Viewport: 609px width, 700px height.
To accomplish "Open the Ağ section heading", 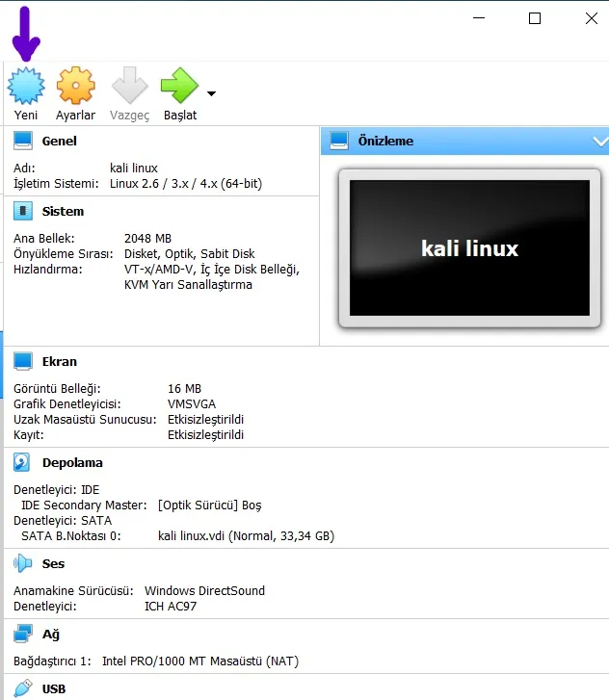I will click(x=50, y=635).
